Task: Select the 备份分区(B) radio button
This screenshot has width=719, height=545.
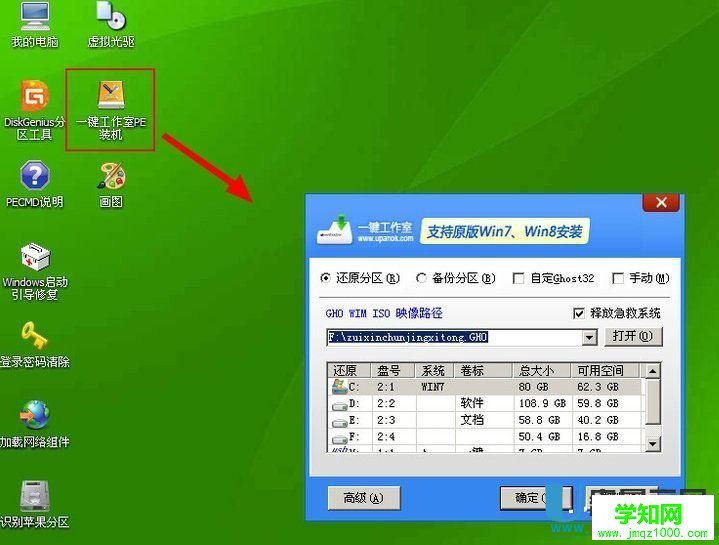Action: click(421, 278)
